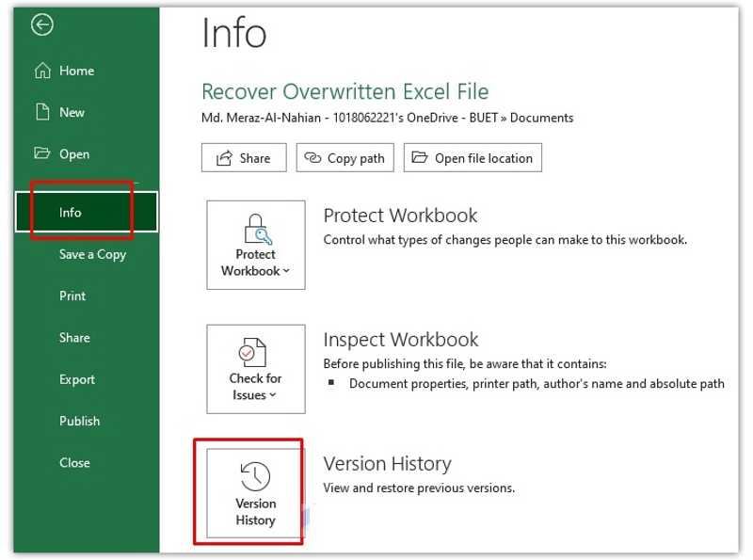Viewport: 753px width, 560px height.
Task: Click the Publish sidebar entry
Action: click(x=79, y=421)
